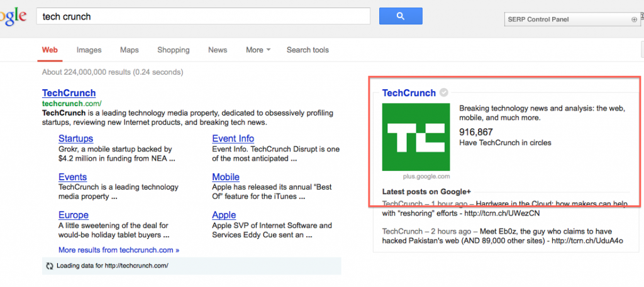The width and height of the screenshot is (644, 287).
Task: Open the Startups sitelink
Action: [75, 139]
